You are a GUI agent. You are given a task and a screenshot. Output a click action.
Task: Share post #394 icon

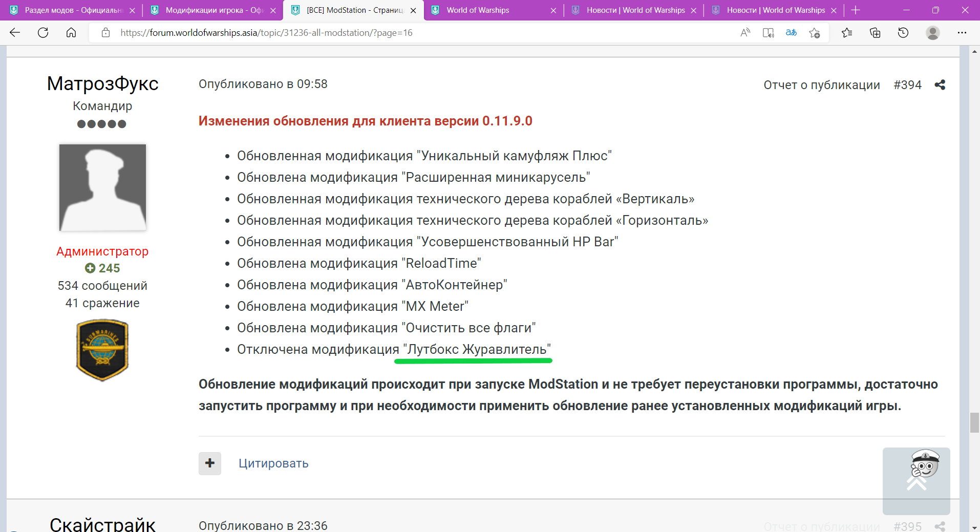[x=940, y=85]
